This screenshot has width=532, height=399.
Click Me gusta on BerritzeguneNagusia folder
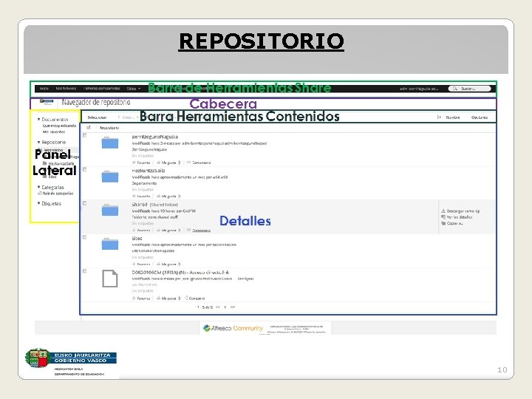[x=168, y=163]
